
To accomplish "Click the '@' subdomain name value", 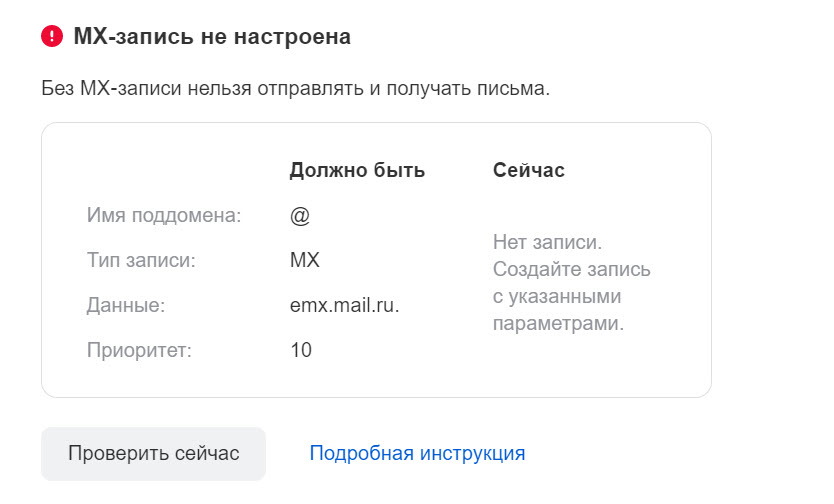I will (300, 216).
